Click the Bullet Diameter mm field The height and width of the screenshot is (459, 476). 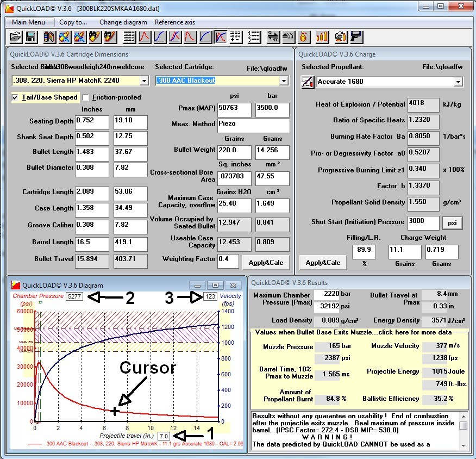click(x=130, y=170)
